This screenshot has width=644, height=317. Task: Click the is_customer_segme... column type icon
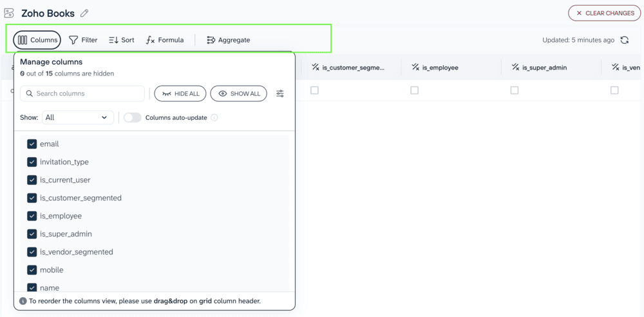(x=316, y=67)
